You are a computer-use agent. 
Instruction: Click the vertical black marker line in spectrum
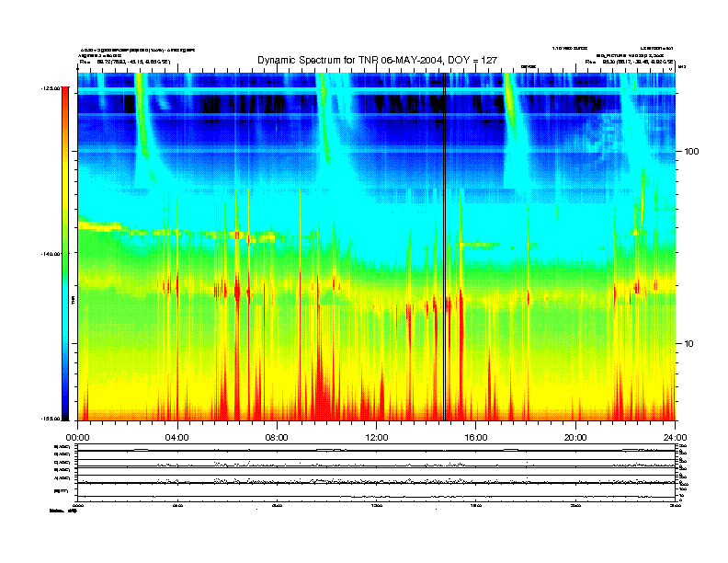click(x=444, y=247)
